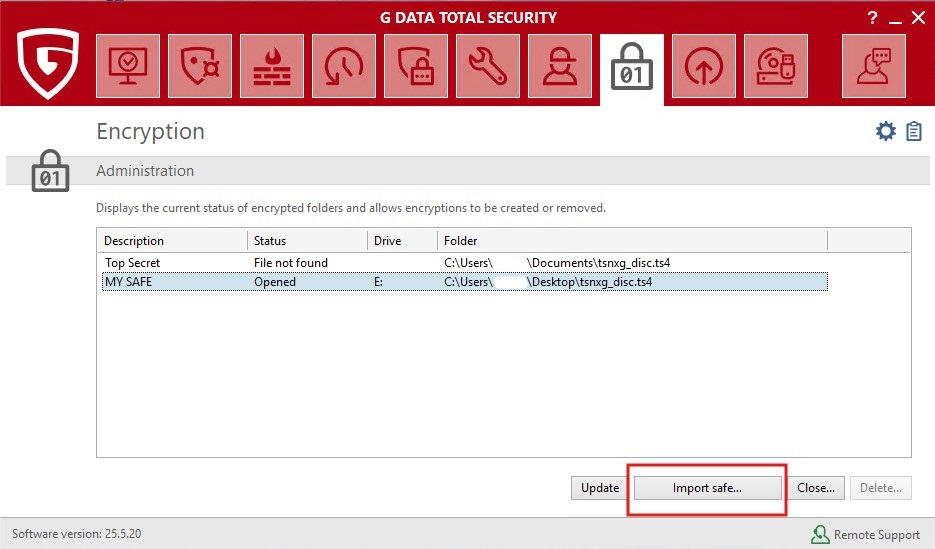This screenshot has height=549, width=935.
Task: Click the Software version: 25.5.20 text
Action: [76, 534]
